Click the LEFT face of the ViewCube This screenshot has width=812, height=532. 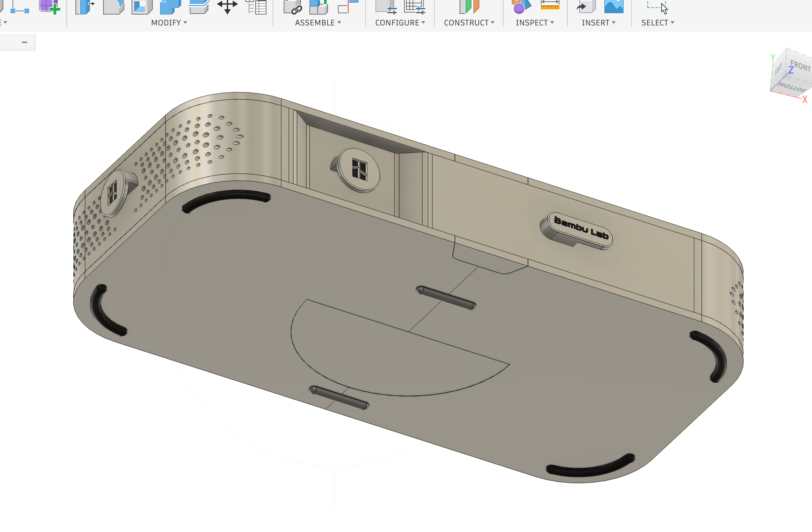[x=779, y=69]
